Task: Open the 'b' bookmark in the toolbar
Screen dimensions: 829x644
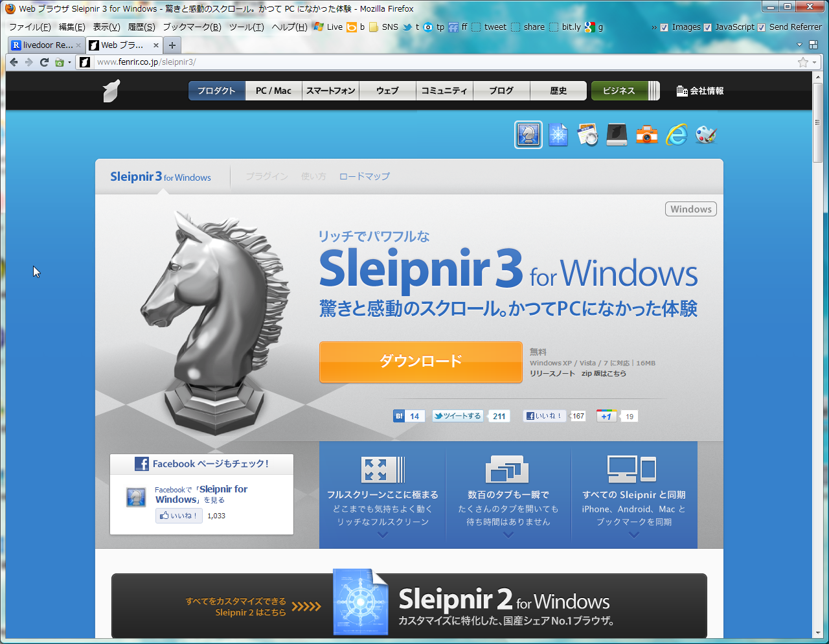Action: [356, 27]
